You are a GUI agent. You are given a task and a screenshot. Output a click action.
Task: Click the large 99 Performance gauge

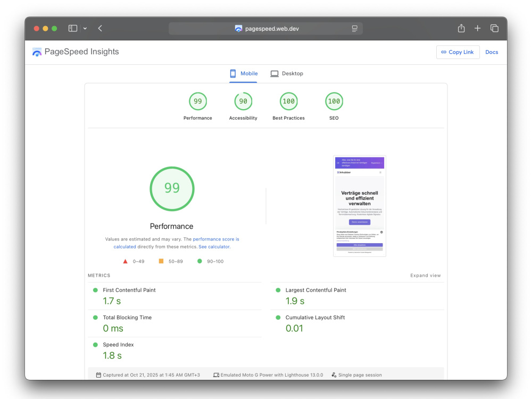point(172,189)
